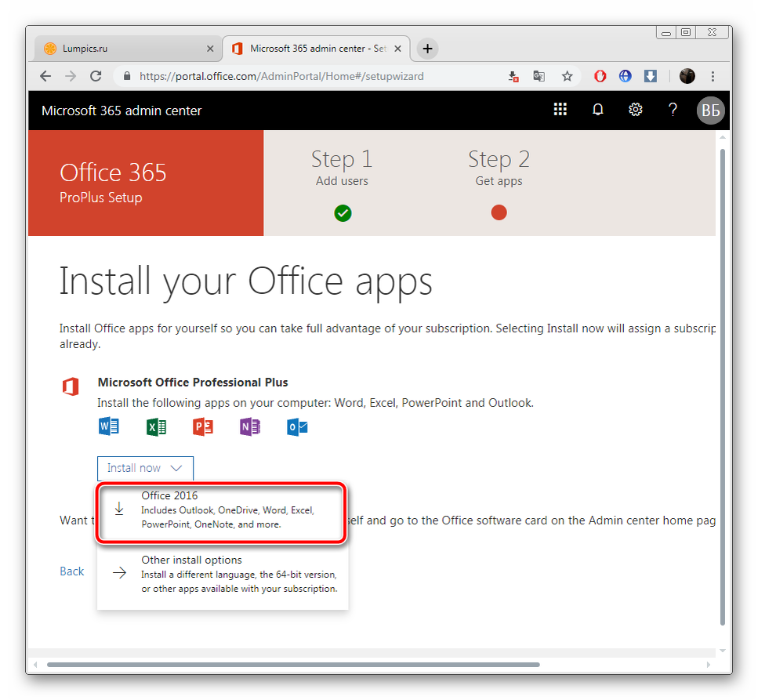Viewport: 758px width, 700px height.
Task: Click the Word app icon
Action: click(109, 426)
